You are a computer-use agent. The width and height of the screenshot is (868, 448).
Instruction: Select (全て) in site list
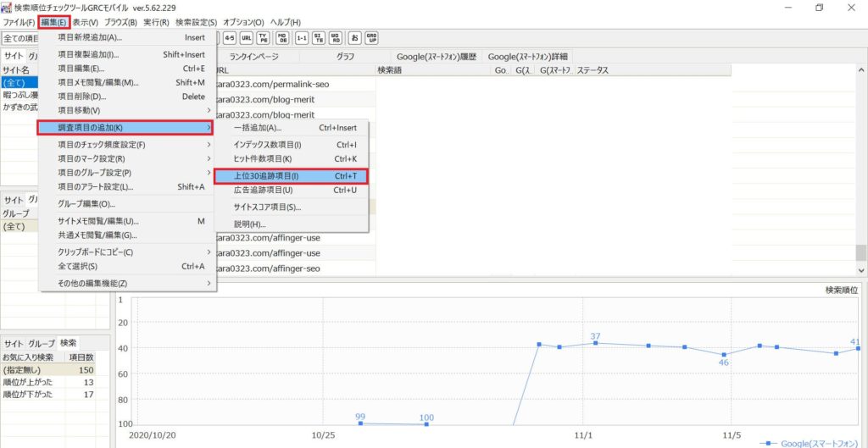click(20, 82)
